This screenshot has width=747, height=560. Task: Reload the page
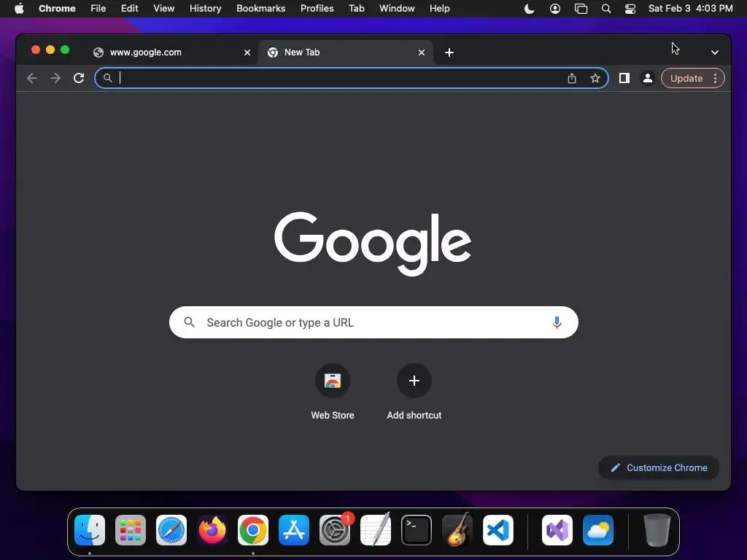pyautogui.click(x=79, y=78)
